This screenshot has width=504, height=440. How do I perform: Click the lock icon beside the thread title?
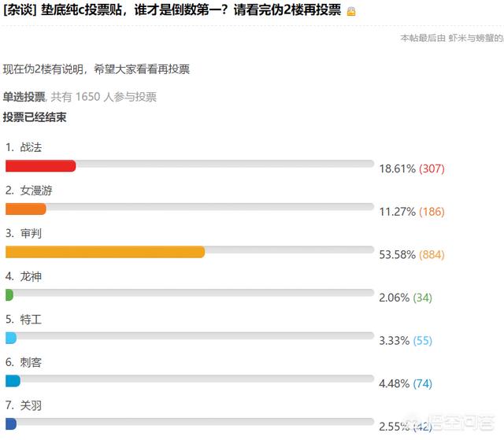(351, 12)
